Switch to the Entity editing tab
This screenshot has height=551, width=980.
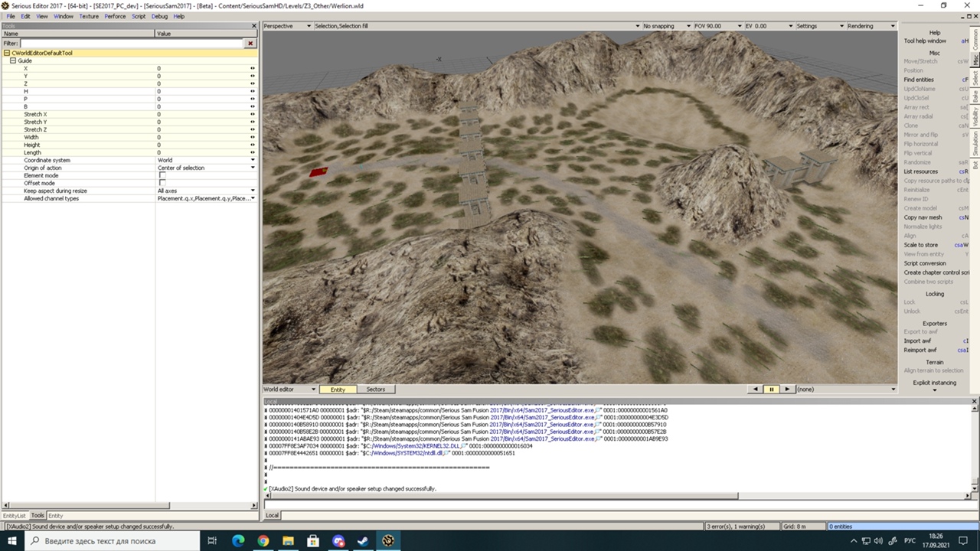(338, 390)
